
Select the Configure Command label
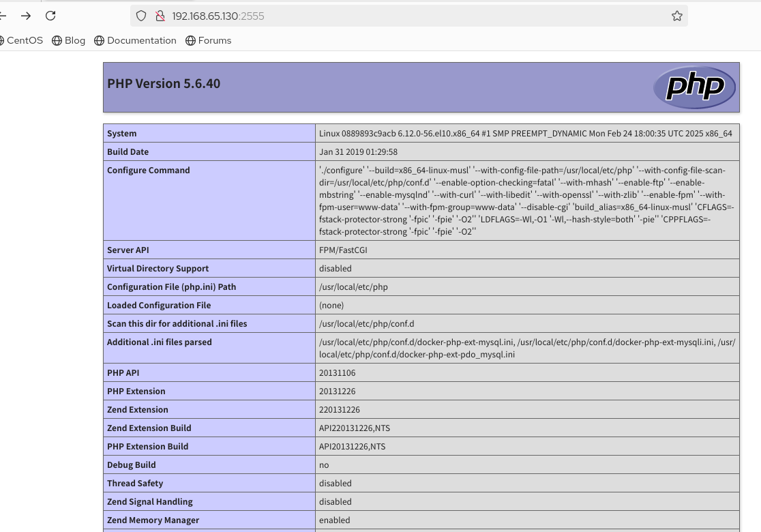(x=149, y=171)
